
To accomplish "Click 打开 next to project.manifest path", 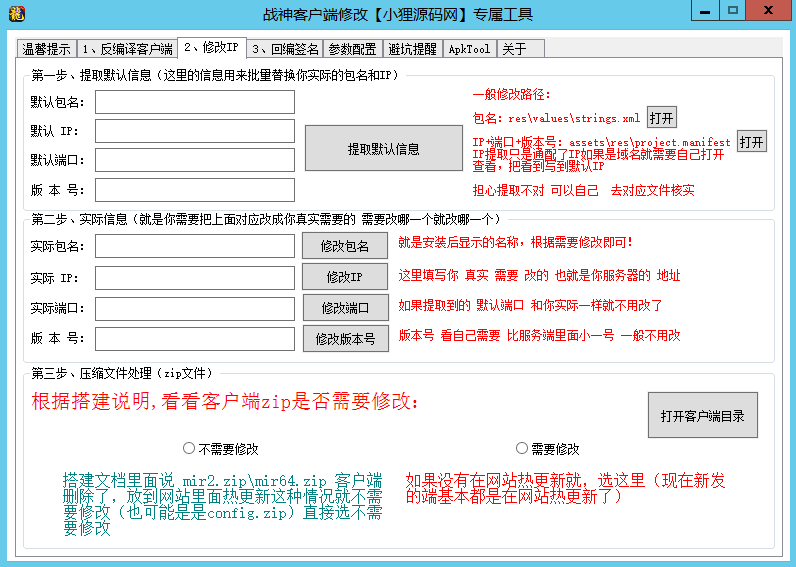I will (751, 141).
